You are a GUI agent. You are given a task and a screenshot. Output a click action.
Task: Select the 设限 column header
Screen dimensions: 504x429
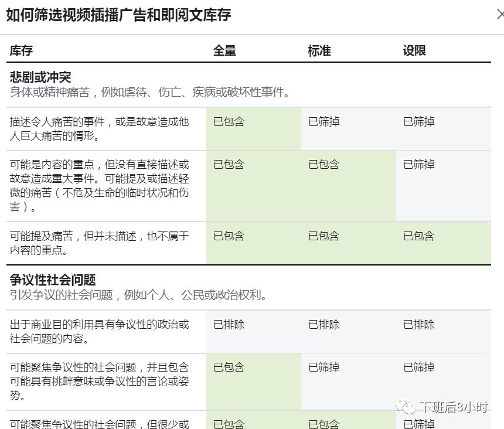click(414, 51)
